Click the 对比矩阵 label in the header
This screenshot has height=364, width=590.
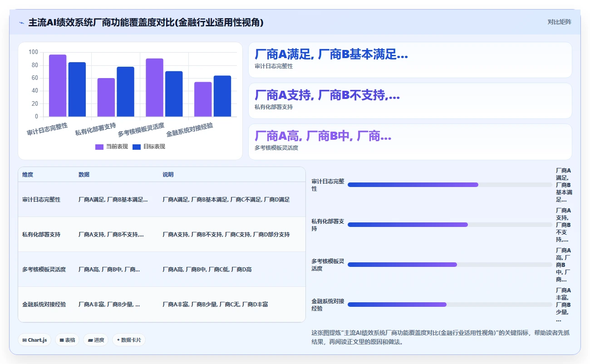click(559, 22)
